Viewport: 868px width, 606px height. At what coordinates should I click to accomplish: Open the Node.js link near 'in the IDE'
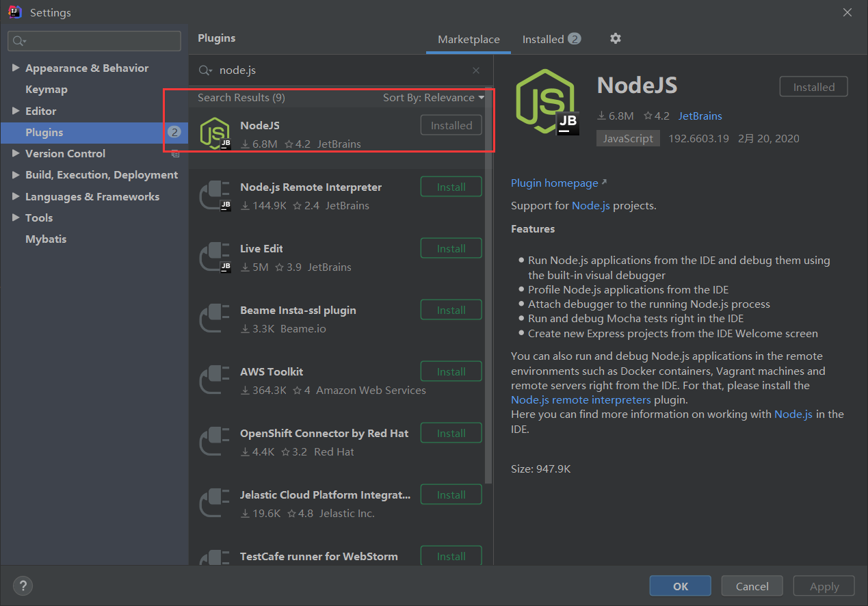click(793, 414)
